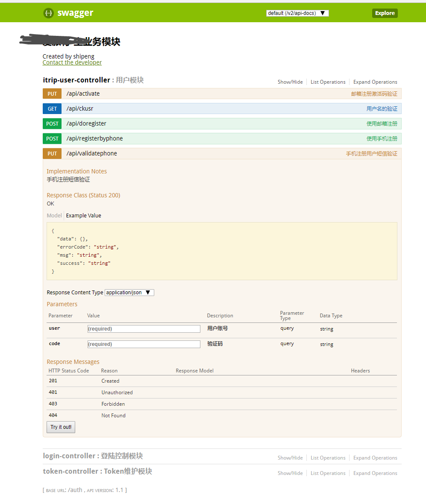426x504 pixels.
Task: Switch to the Example Value tab
Action: tap(84, 216)
